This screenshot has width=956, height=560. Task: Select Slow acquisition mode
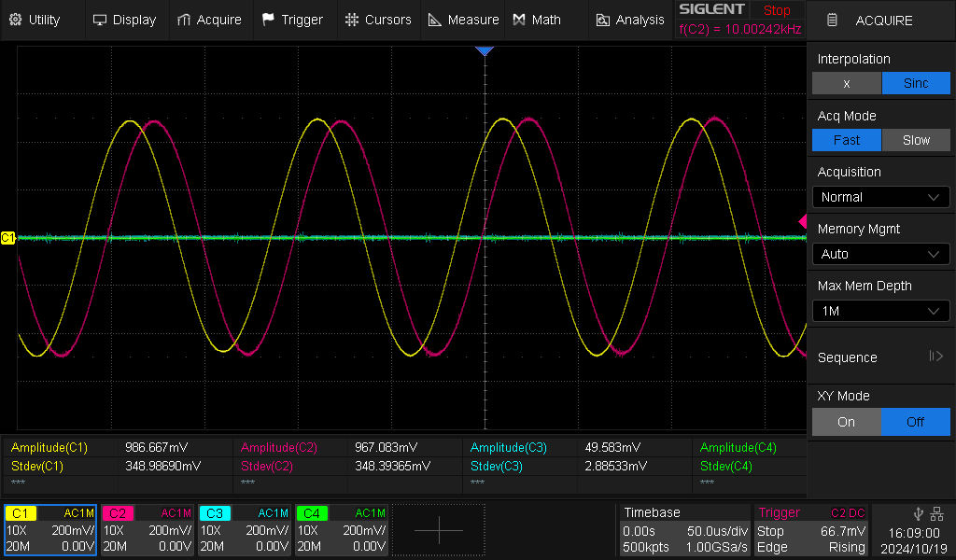(x=916, y=140)
